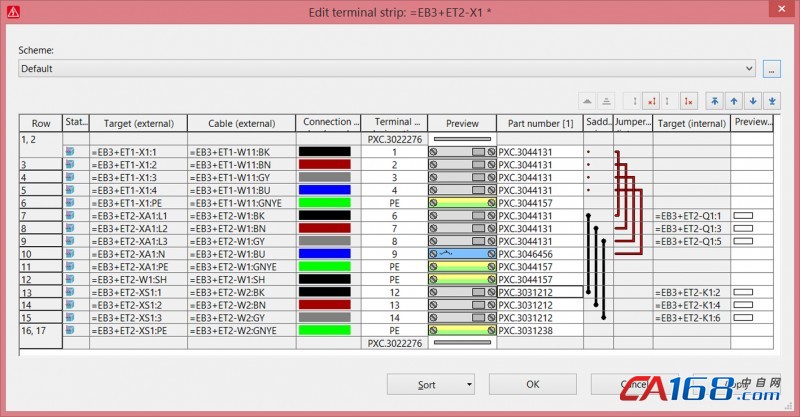Move selected terminal to the end
Screen dimensions: 800x417
click(x=772, y=101)
